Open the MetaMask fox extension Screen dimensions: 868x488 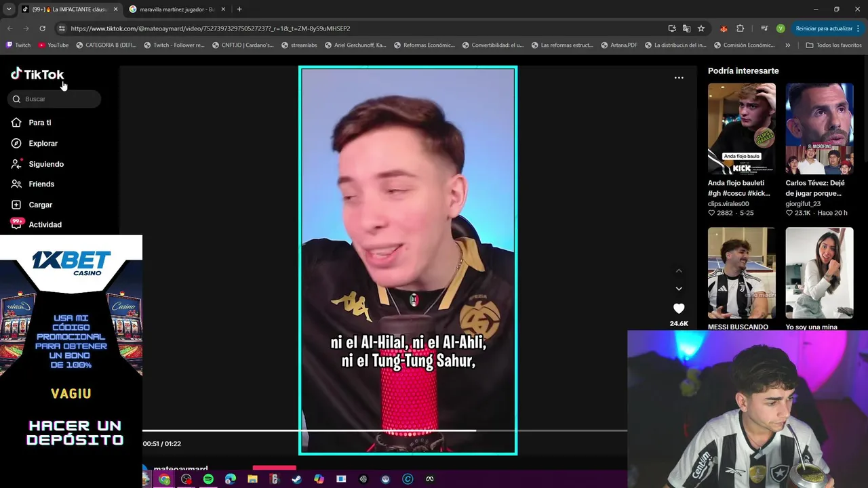click(724, 28)
